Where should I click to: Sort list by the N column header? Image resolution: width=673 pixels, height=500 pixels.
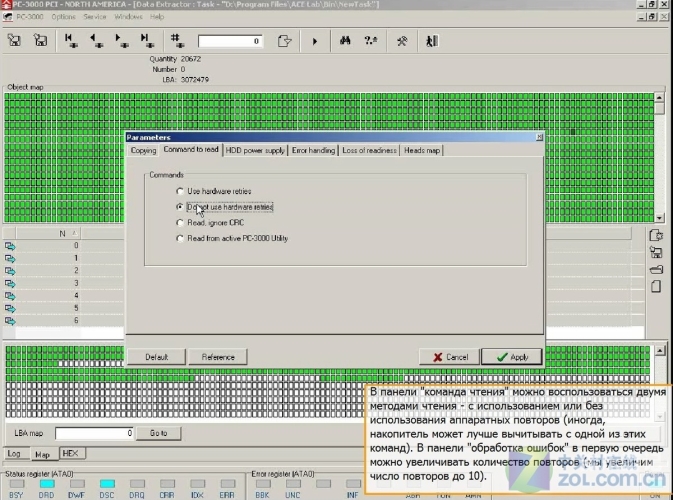tap(48, 233)
